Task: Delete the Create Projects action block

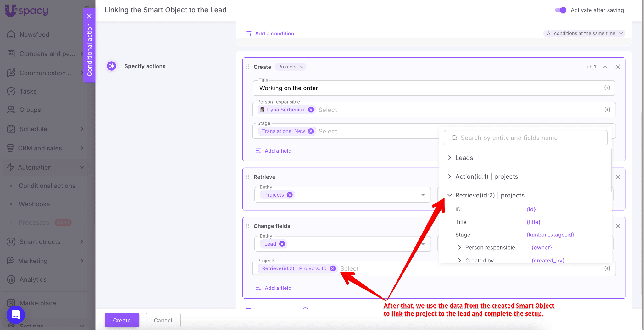Action: (618, 67)
